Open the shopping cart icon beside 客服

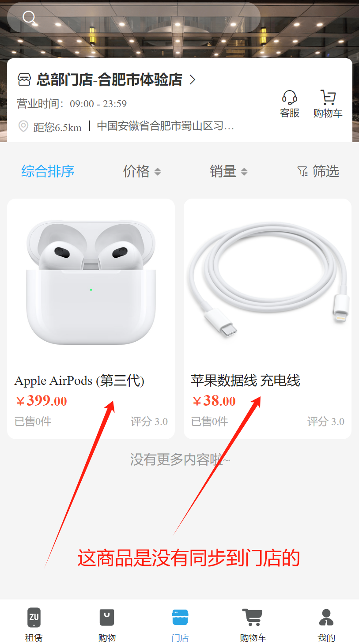coord(328,98)
